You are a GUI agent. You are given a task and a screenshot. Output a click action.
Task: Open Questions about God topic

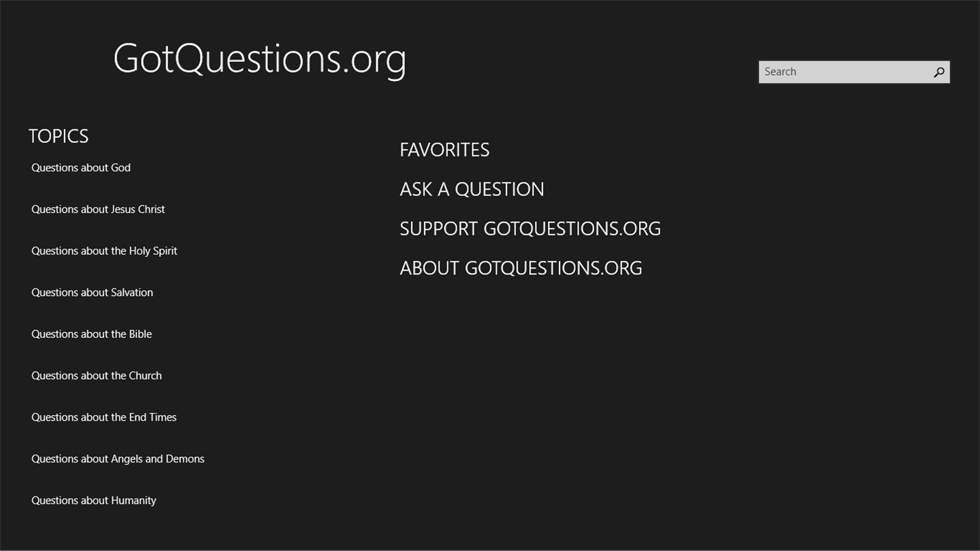81,168
